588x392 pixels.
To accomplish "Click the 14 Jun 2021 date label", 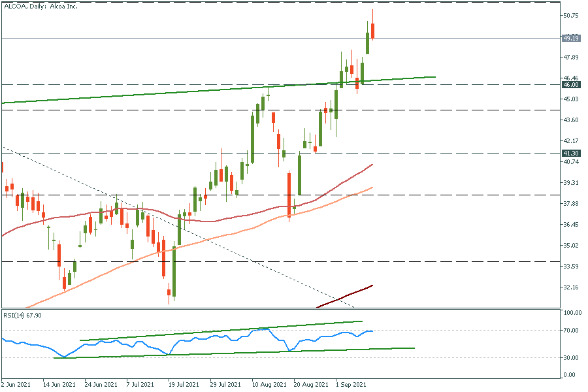I will tap(59, 385).
